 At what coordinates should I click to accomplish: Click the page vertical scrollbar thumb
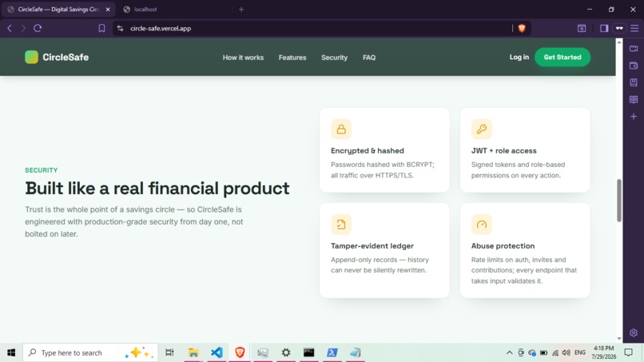pos(619,201)
